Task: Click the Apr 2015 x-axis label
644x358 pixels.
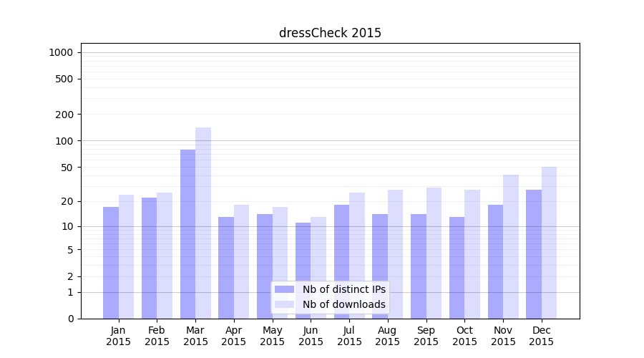Action: click(x=234, y=336)
